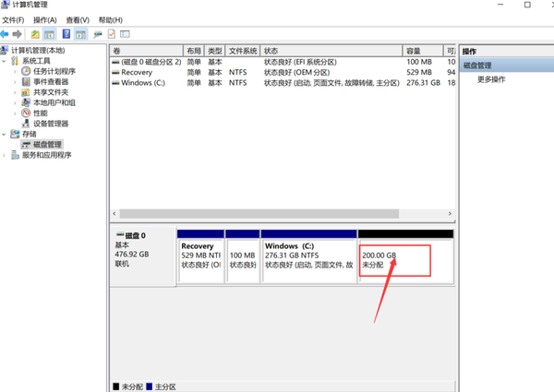
Task: Click the Properties checkmark toolbar icon
Action: coord(111,34)
